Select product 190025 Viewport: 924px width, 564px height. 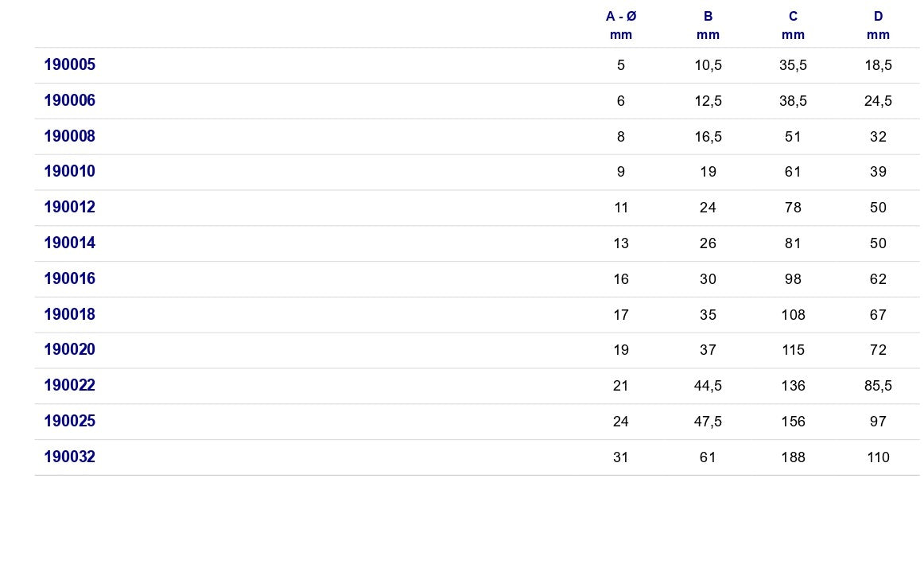[x=69, y=421]
